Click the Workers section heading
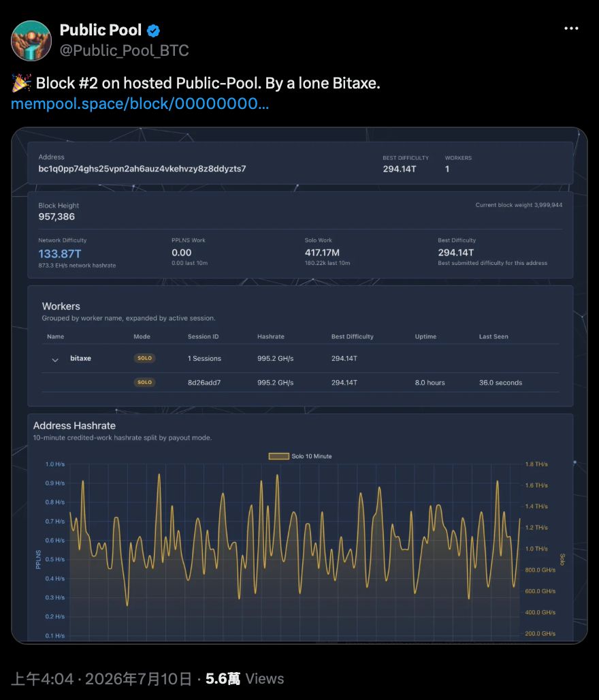Viewport: 599px width, 700px height. point(61,306)
